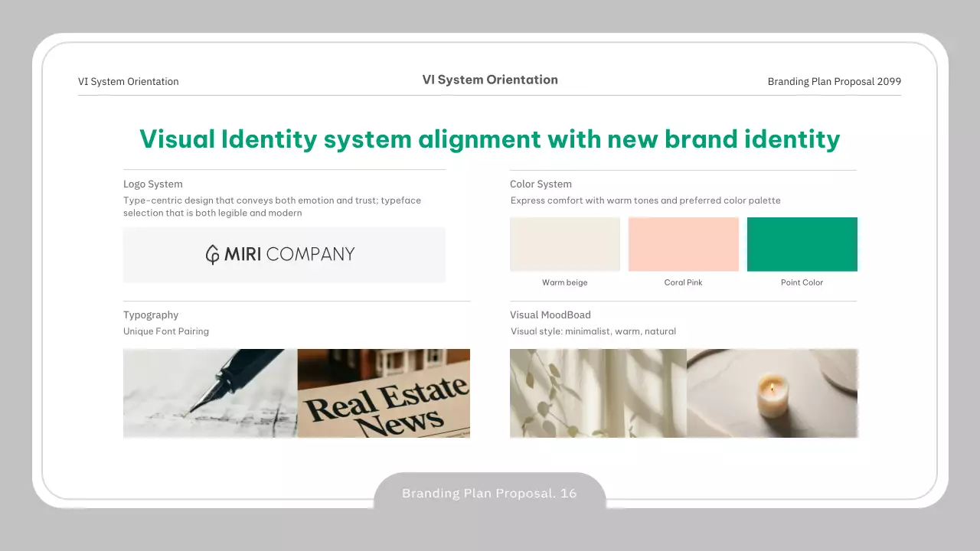Select the Real Estate News image

384,393
